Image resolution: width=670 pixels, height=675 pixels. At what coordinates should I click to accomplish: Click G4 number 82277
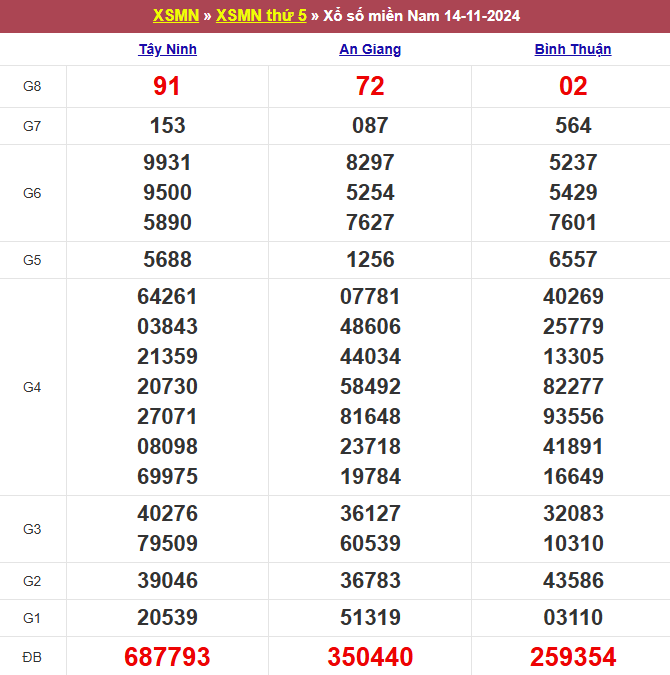tap(573, 387)
